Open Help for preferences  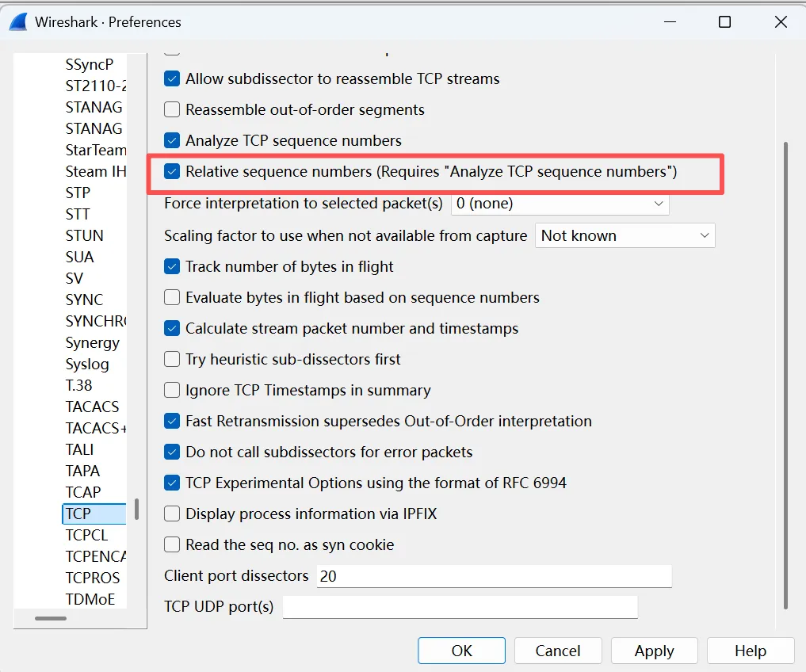[750, 651]
